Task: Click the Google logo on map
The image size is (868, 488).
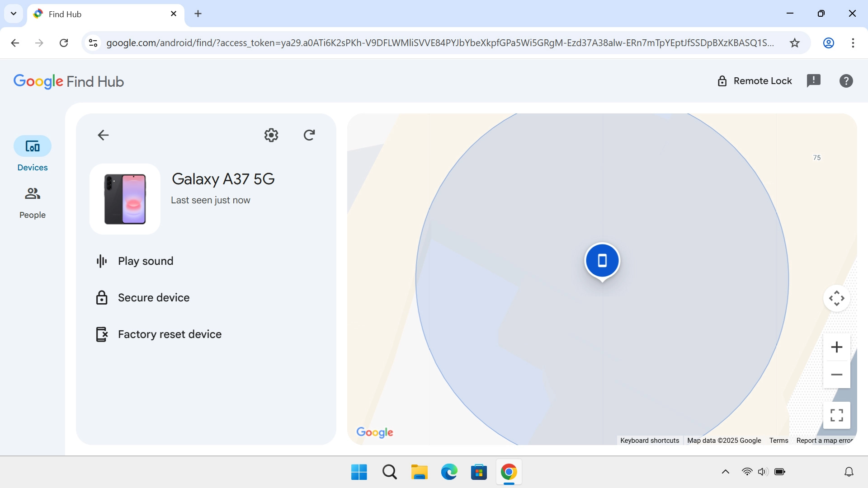Action: click(375, 432)
